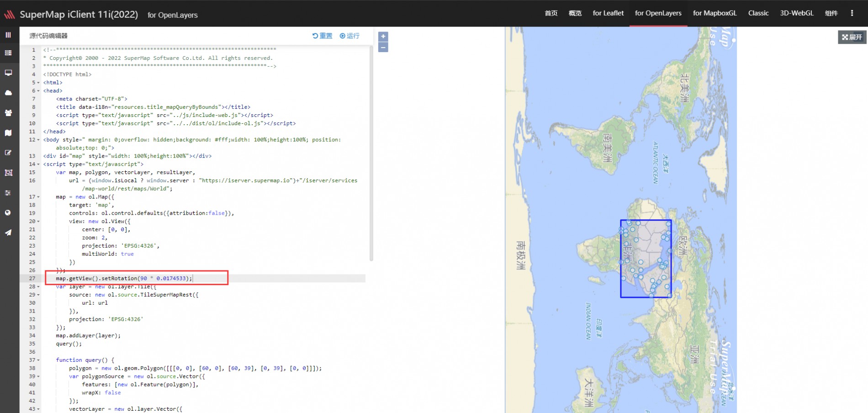Open the 组件 nav item
The width and height of the screenshot is (868, 413).
(831, 13)
